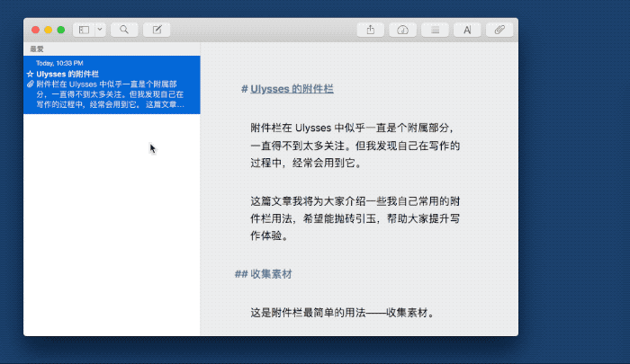The height and width of the screenshot is (364, 630).
Task: Click the green zoom window button
Action: 61,30
